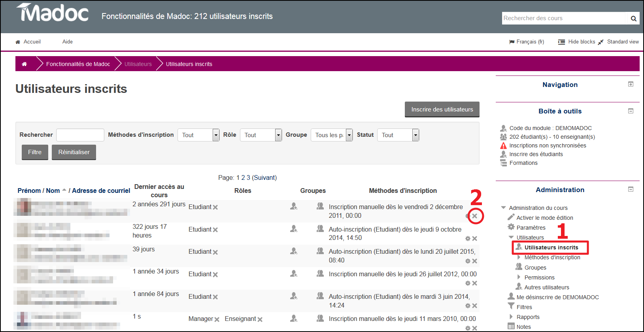
Task: Click the Rechercher filter text field
Action: [80, 135]
